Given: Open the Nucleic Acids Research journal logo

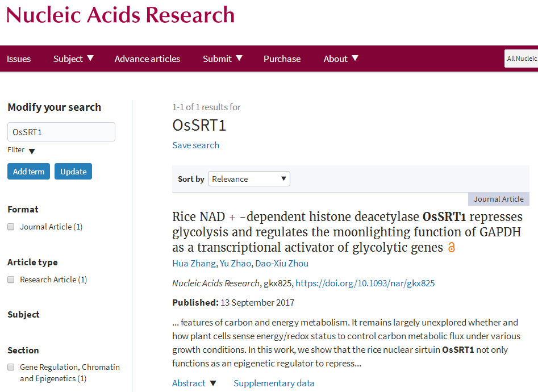Looking at the screenshot, I should click(120, 14).
